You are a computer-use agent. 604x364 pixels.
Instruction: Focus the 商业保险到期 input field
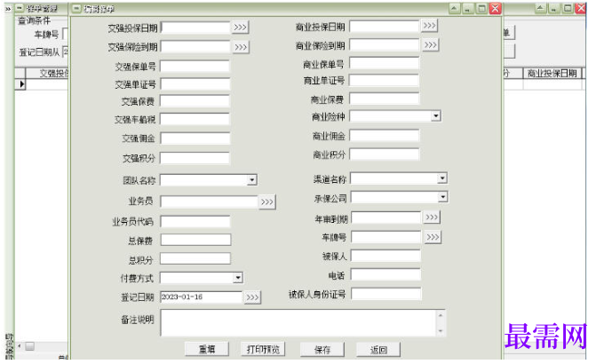tap(385, 45)
